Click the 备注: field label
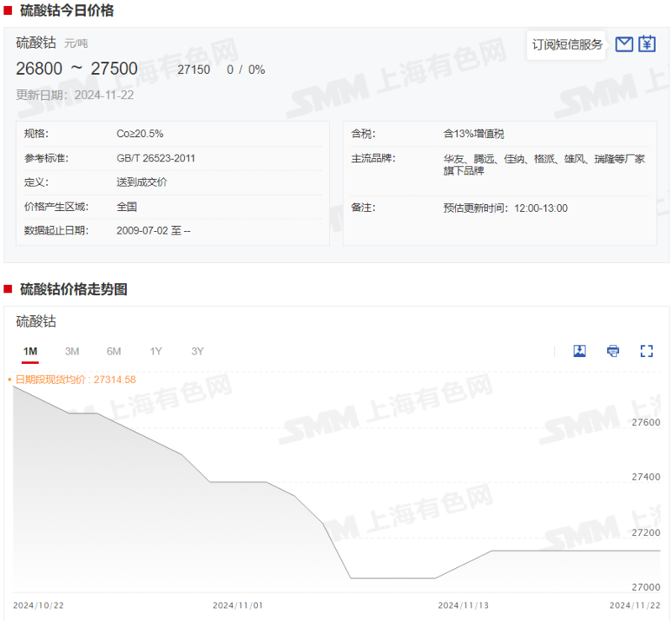Image resolution: width=672 pixels, height=621 pixels. (x=364, y=208)
